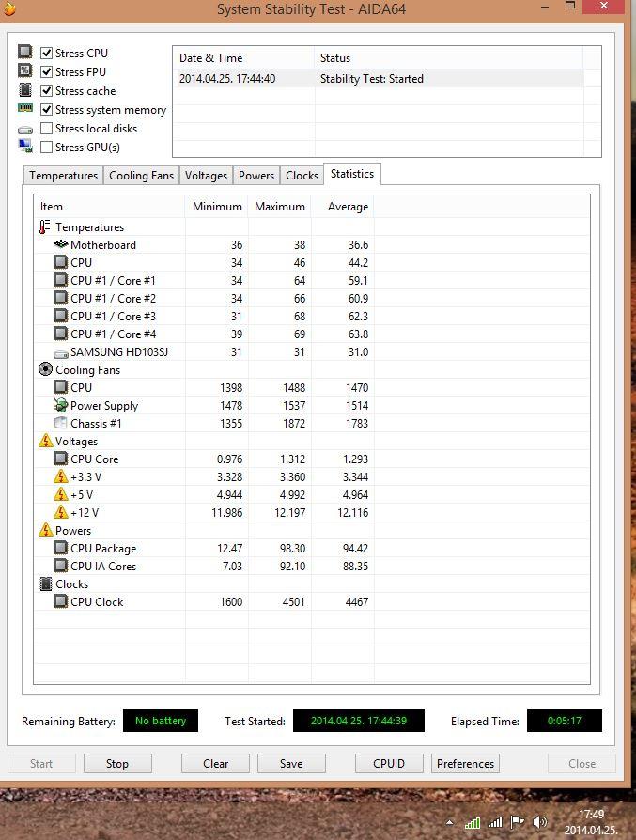
Task: Open the taskbar clock showing 17:49
Action: tap(591, 822)
